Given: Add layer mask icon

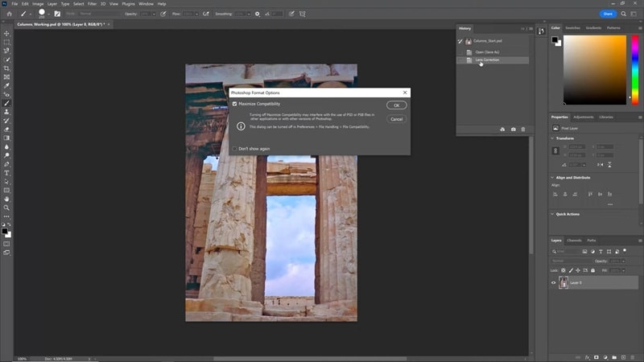Looking at the screenshot, I should 597,357.
